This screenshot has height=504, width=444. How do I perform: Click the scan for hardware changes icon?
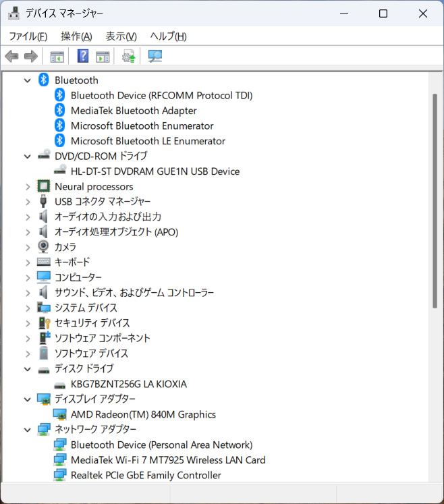155,56
